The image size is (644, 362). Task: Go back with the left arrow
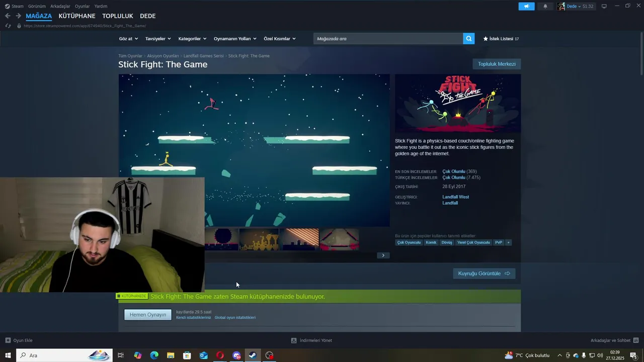(8, 16)
